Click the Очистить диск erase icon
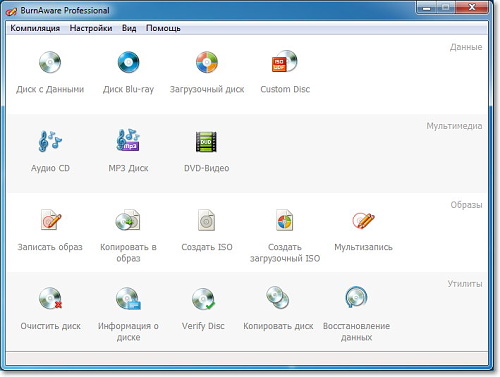This screenshot has width=500, height=377. pyautogui.click(x=50, y=299)
